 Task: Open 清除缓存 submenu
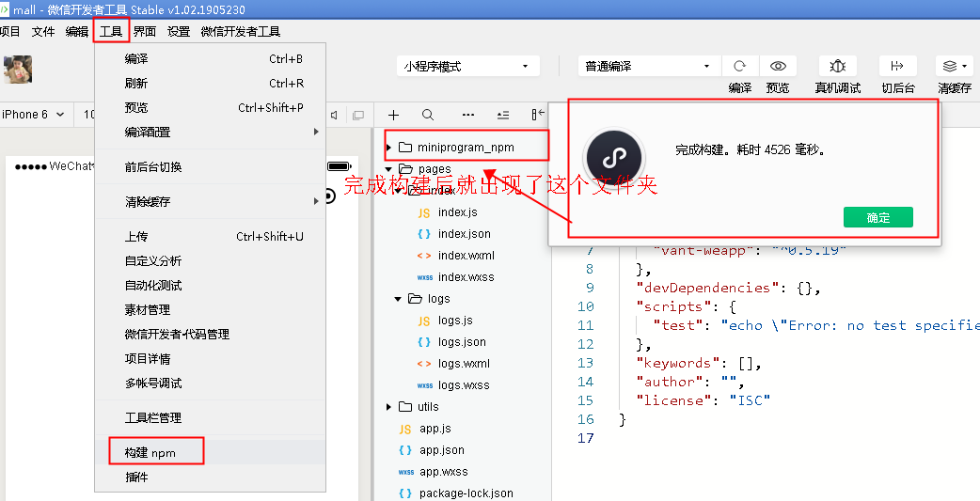pos(211,202)
